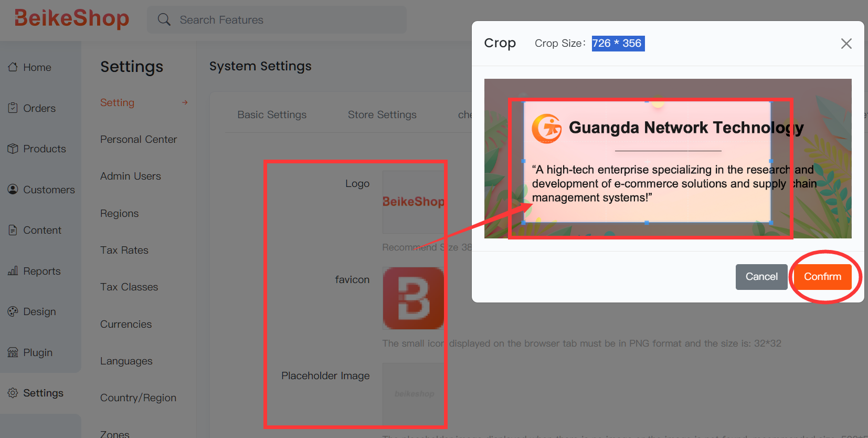Click the BeikeShop logo in header
The image size is (868, 438).
coord(72,18)
